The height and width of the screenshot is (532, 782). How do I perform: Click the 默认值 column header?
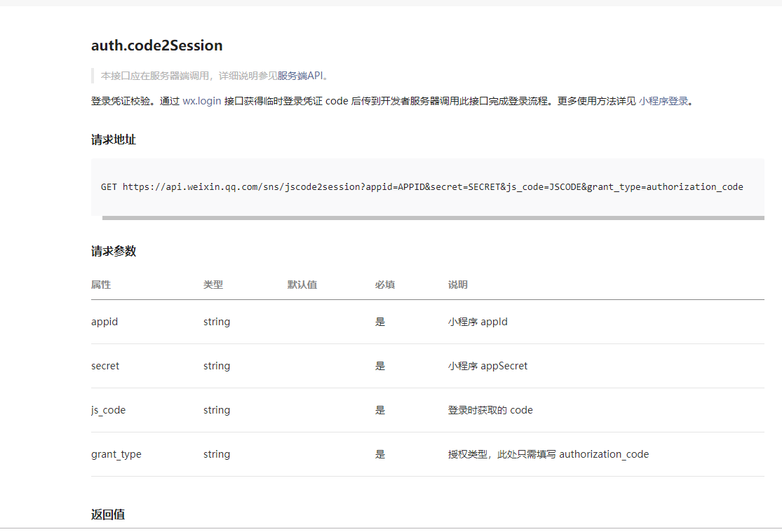(x=302, y=285)
